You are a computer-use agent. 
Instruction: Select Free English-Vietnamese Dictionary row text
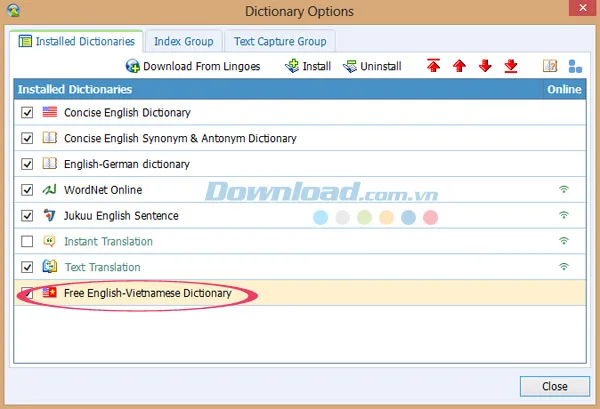[148, 293]
